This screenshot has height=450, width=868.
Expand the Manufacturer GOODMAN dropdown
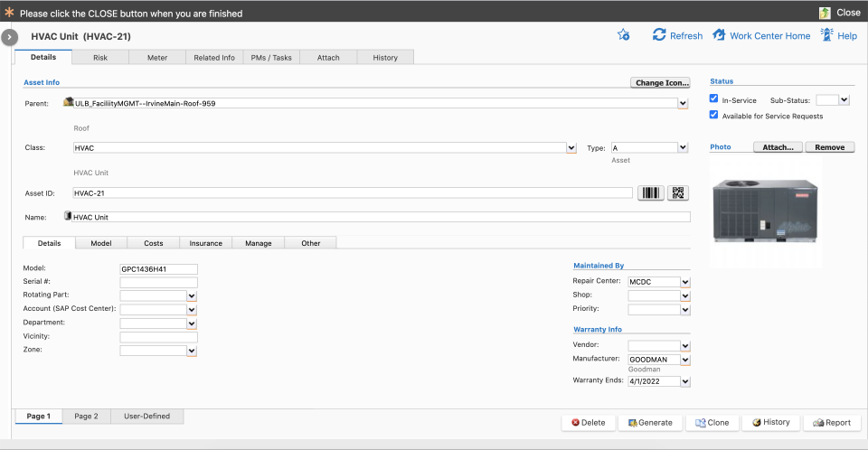pos(685,360)
